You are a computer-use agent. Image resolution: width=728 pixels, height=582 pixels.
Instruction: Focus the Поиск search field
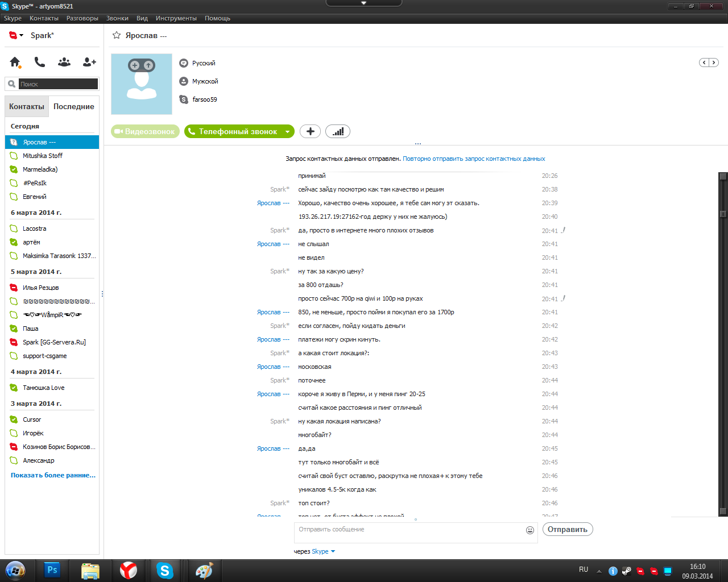click(x=58, y=84)
